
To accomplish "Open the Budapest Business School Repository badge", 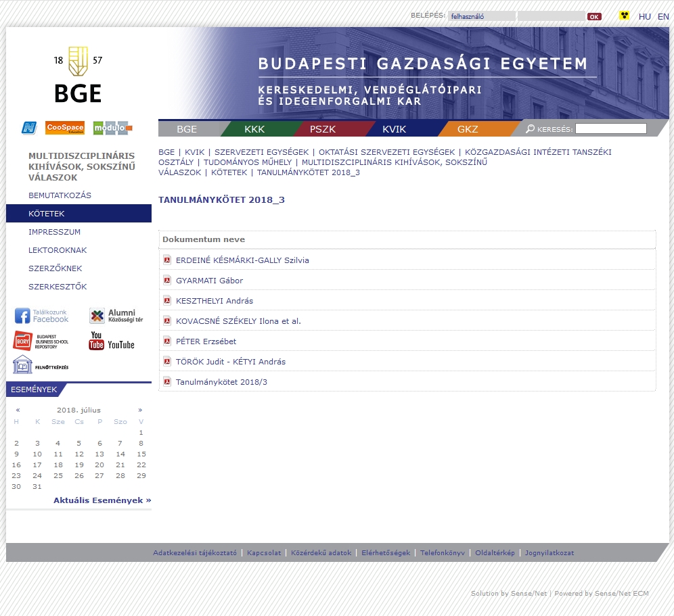I will (x=41, y=341).
